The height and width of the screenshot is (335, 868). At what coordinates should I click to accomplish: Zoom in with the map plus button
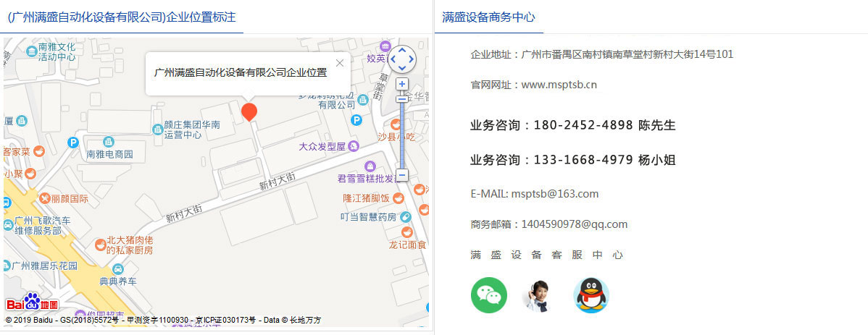(402, 84)
